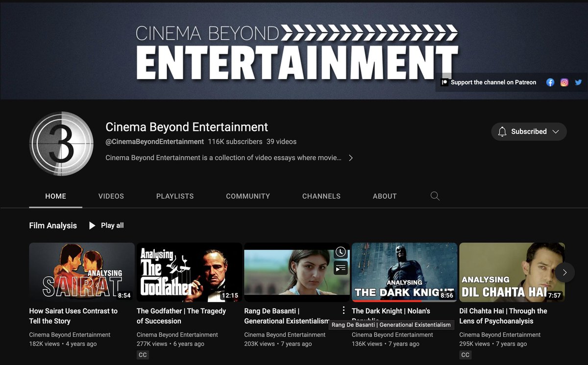Click the 7:57 duration badge on Dil Chahta Hai thumbnail

554,295
